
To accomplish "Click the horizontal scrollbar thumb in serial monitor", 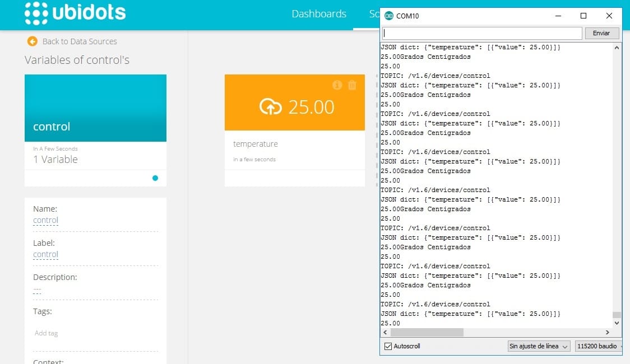I will tap(427, 332).
